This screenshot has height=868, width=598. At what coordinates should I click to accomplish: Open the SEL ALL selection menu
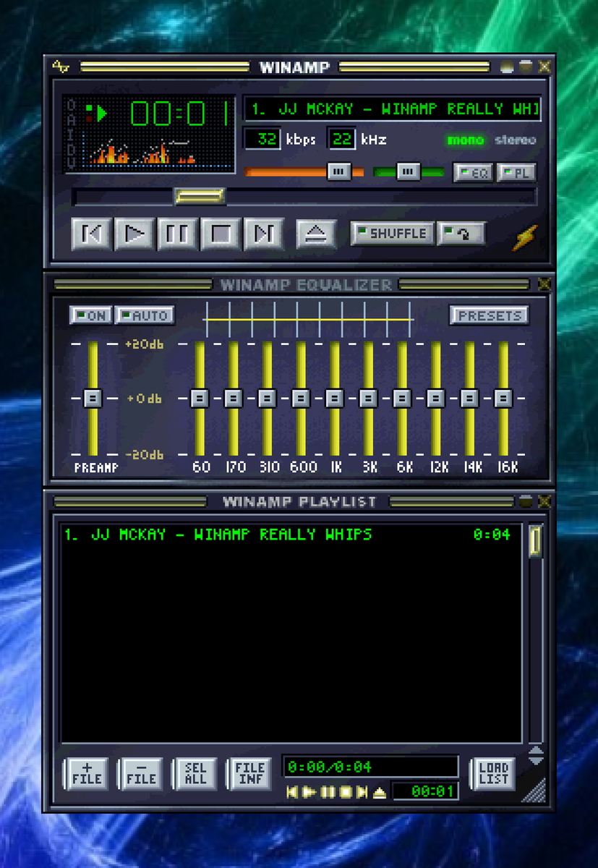pos(195,773)
